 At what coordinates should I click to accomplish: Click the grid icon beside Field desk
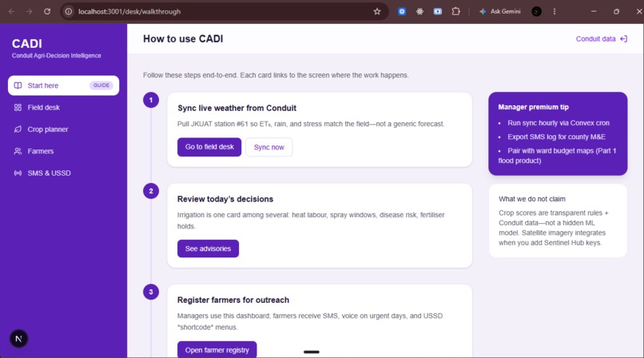tap(18, 108)
